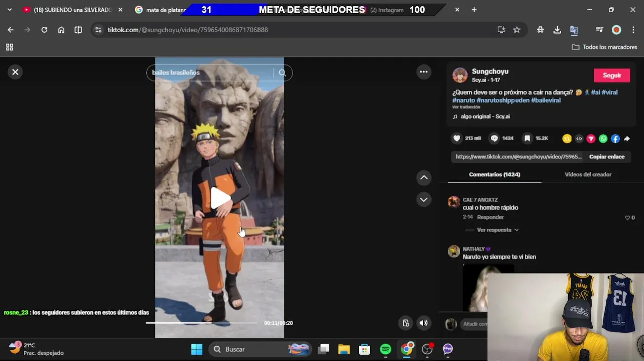The width and height of the screenshot is (644, 361).
Task: Click the Copiar enlace button
Action: [x=607, y=157]
